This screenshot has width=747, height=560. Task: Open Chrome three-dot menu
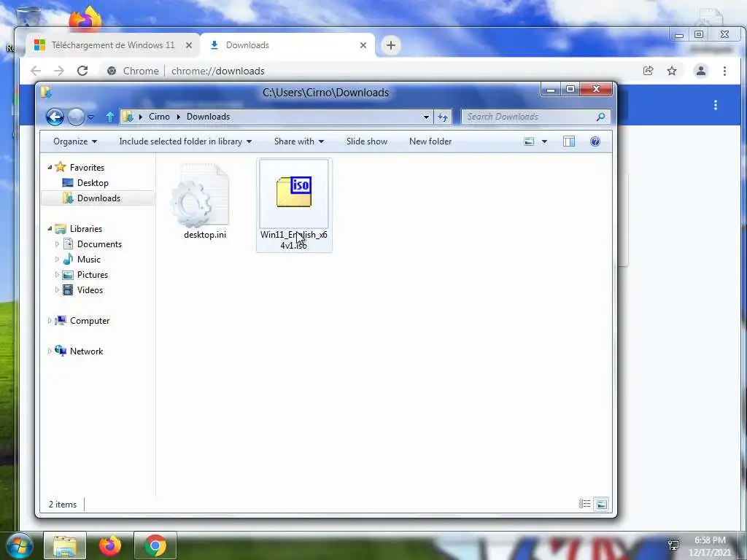point(724,71)
